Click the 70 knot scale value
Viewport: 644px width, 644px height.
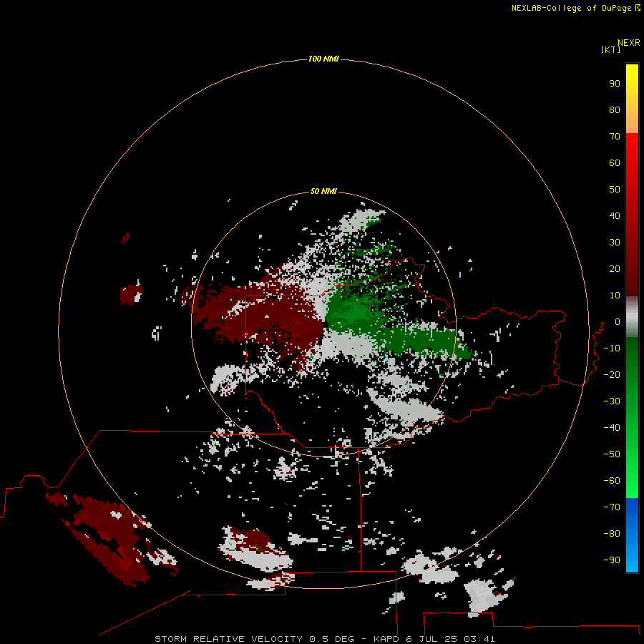[x=615, y=137]
